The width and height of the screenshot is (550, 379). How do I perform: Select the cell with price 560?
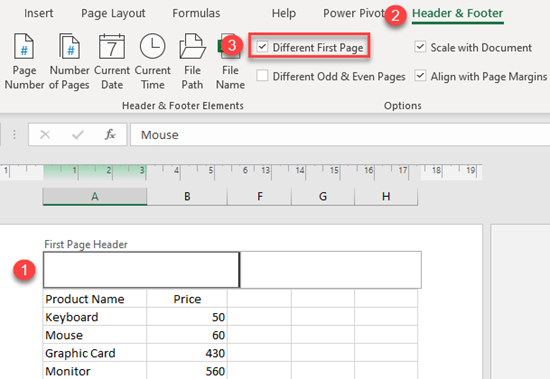(187, 371)
